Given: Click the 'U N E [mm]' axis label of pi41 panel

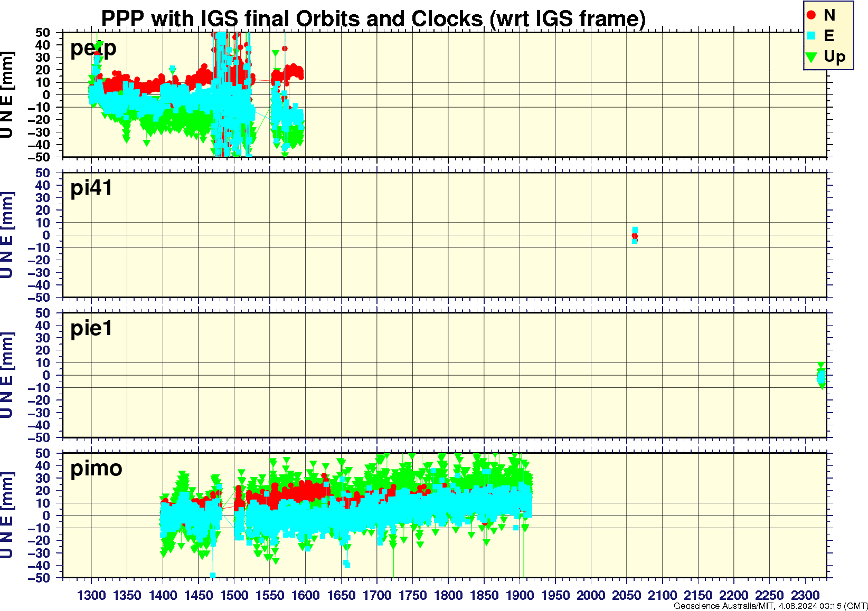Looking at the screenshot, I should pyautogui.click(x=7, y=235).
